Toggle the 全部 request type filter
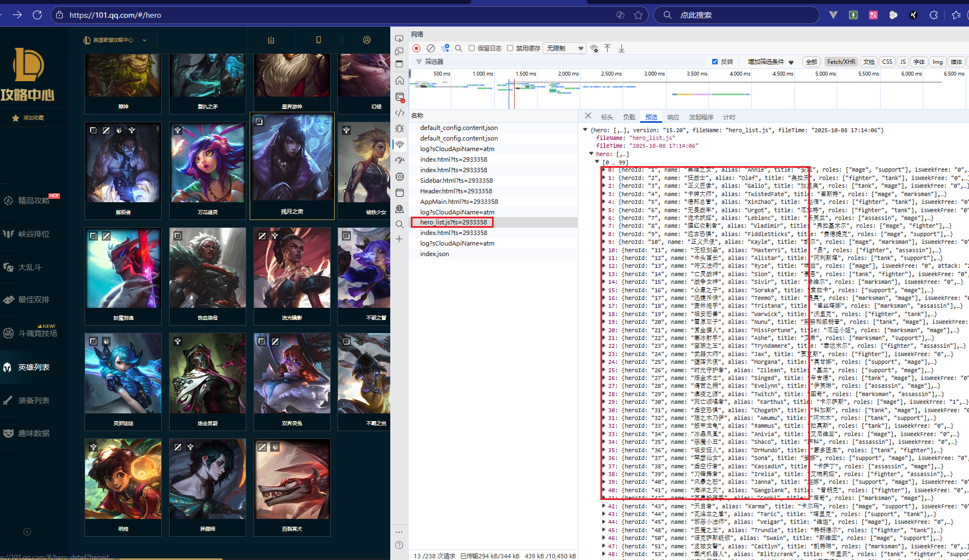Viewport: 969px width, 560px height. click(x=812, y=62)
